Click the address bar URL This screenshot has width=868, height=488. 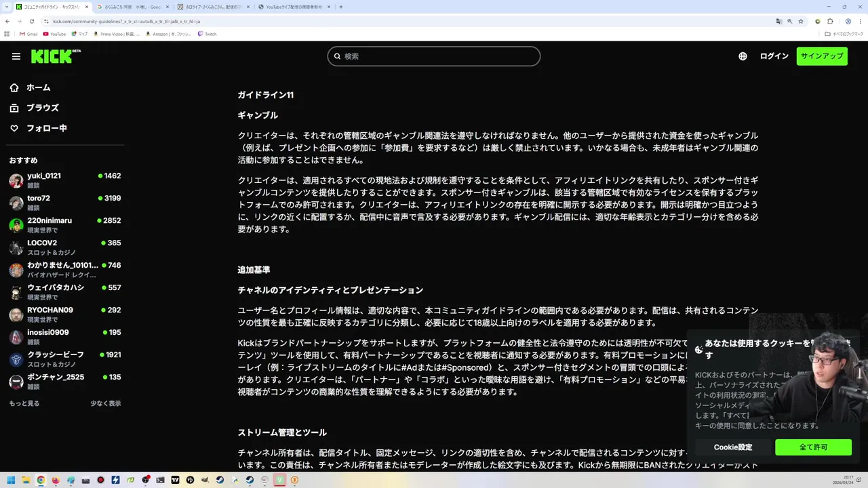point(126,21)
